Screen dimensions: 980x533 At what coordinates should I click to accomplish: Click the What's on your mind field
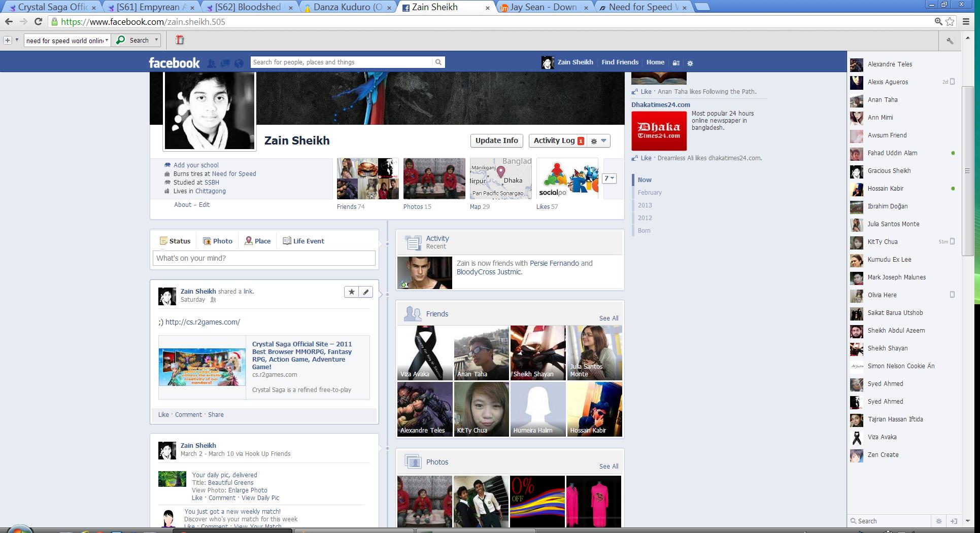pos(264,258)
